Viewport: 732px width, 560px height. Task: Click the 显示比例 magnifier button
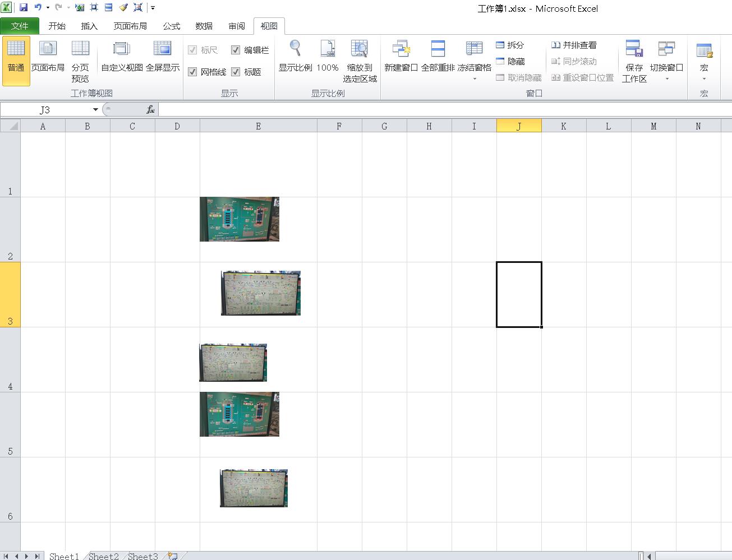[295, 56]
